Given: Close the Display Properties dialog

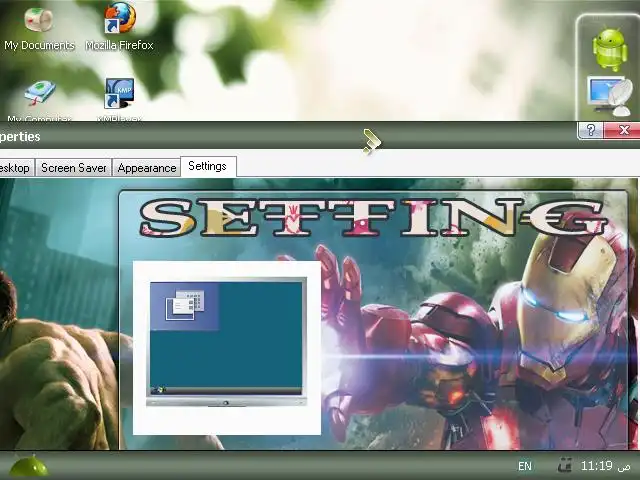Looking at the screenshot, I should pos(622,131).
